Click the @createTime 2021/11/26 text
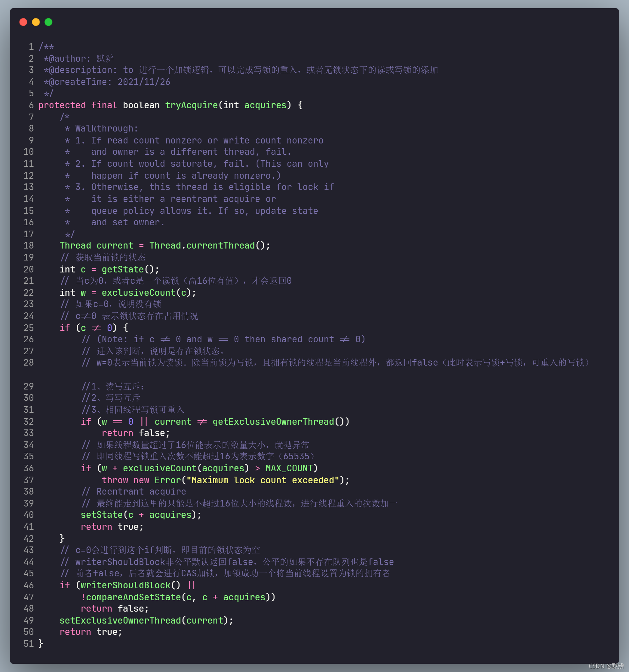The height and width of the screenshot is (672, 629). coord(107,82)
